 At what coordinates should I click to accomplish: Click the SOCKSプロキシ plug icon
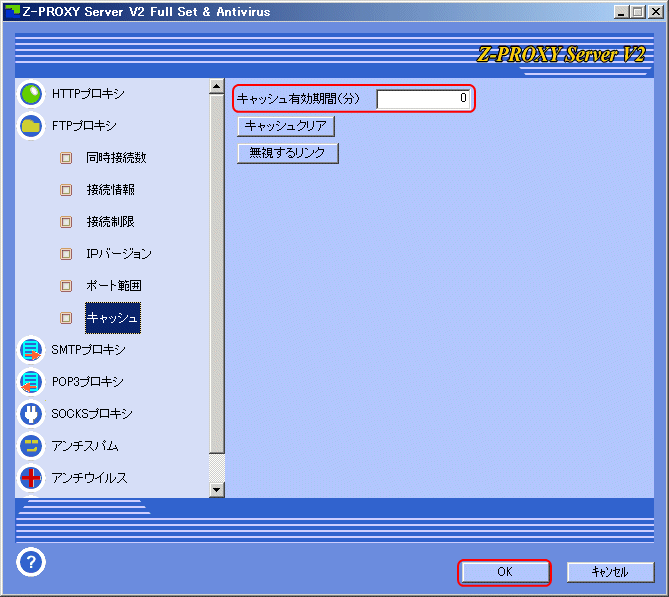(31, 414)
